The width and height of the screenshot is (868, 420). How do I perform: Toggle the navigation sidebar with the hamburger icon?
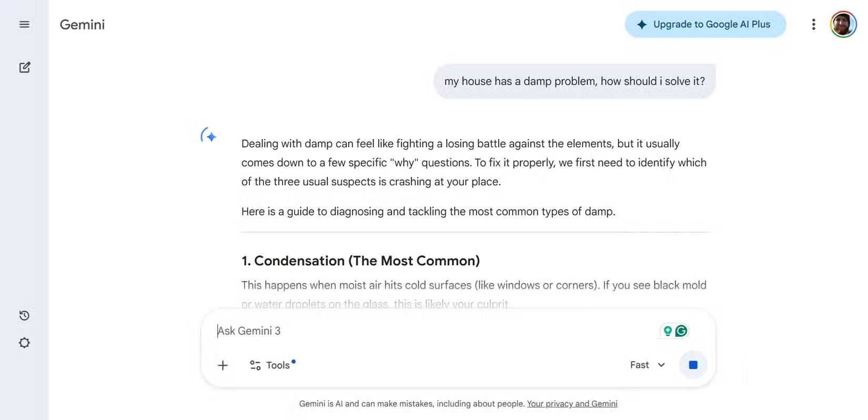tap(24, 24)
